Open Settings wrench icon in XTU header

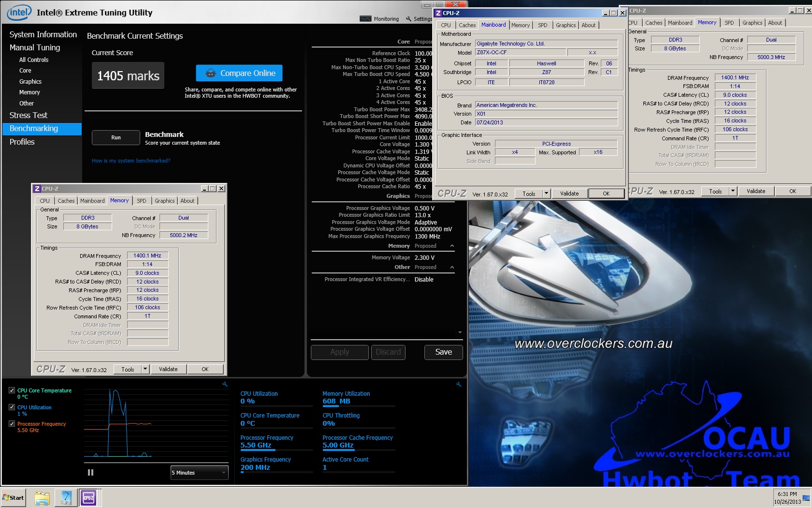coord(409,19)
